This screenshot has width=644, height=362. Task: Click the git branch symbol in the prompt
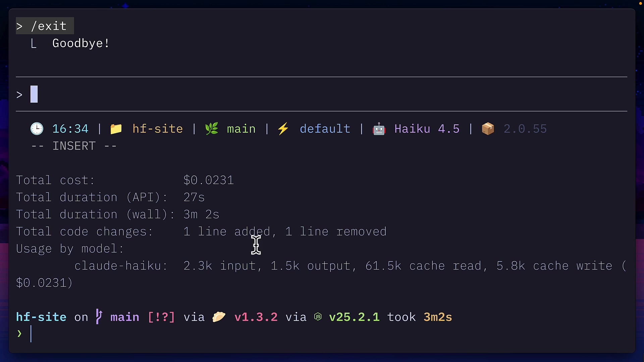click(98, 317)
